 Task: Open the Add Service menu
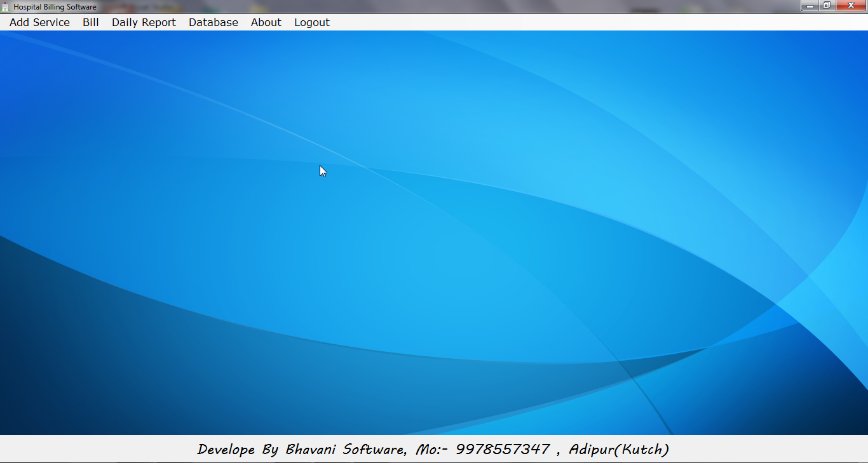pyautogui.click(x=39, y=22)
